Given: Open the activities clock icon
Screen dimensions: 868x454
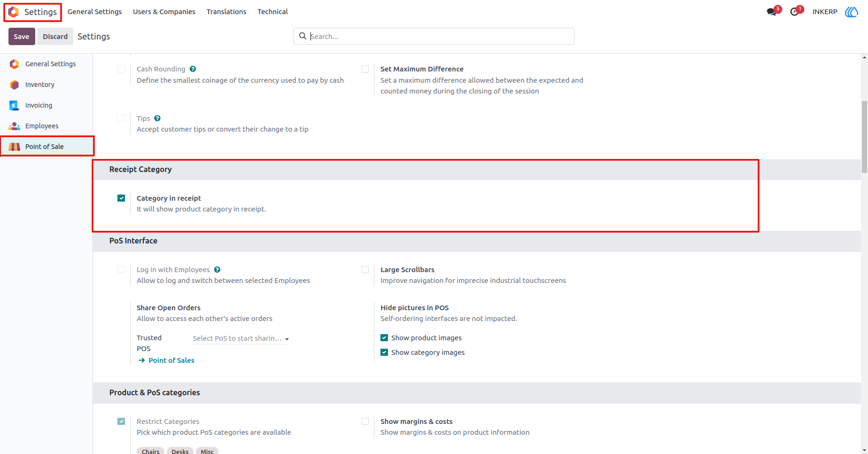Looking at the screenshot, I should 794,12.
